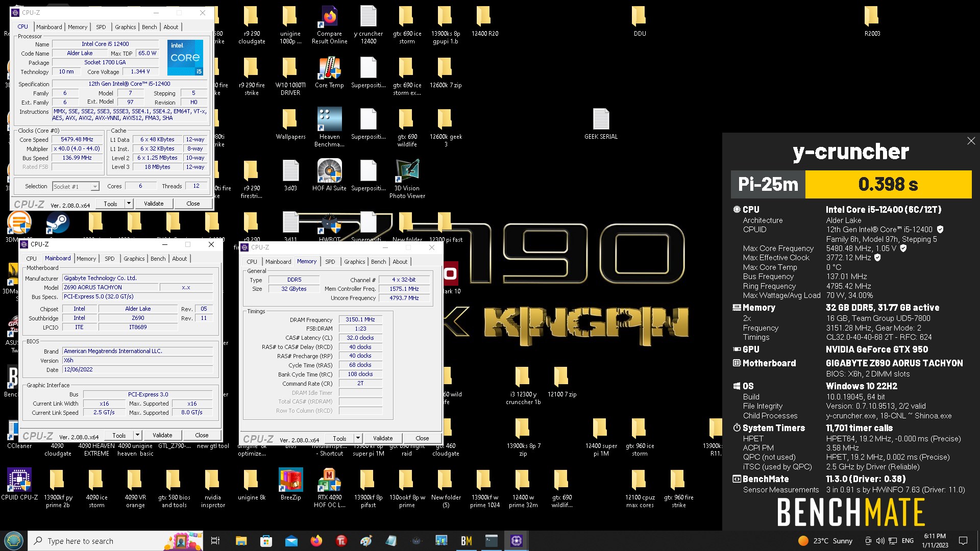Switch to CPU tab in Memory CPU-Z window

tap(252, 262)
